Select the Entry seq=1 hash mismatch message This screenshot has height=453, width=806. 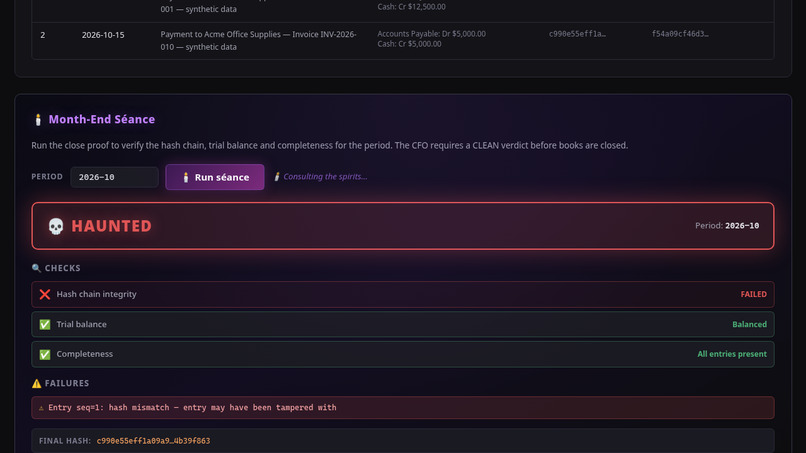coord(192,407)
